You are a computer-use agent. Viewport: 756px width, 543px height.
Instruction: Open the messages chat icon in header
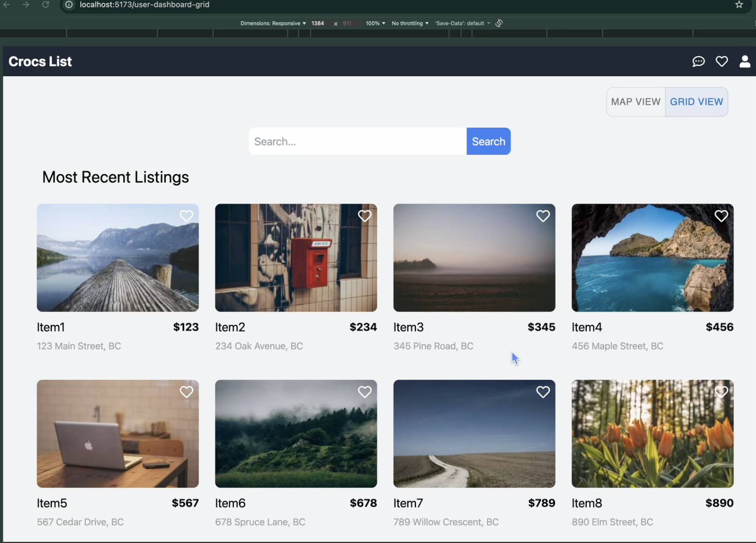[698, 61]
